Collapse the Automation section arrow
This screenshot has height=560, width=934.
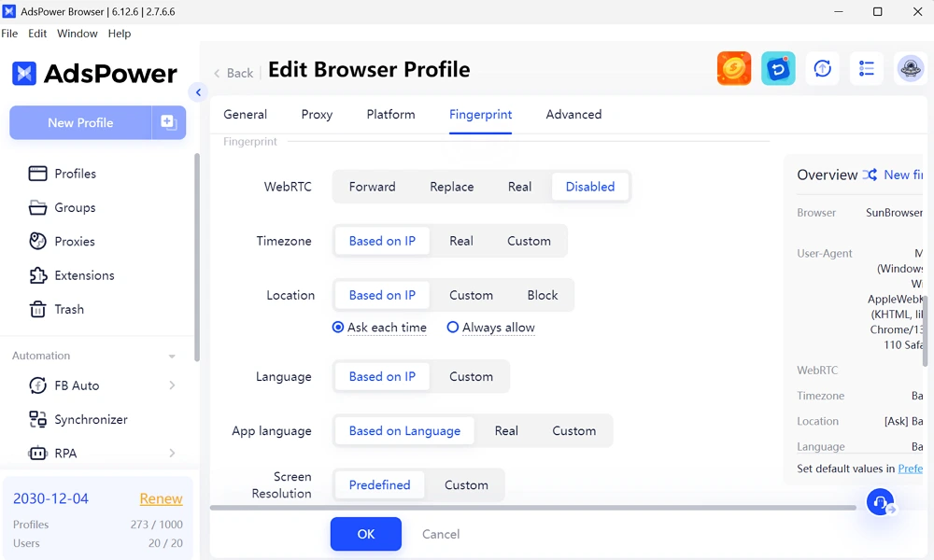[x=172, y=356]
